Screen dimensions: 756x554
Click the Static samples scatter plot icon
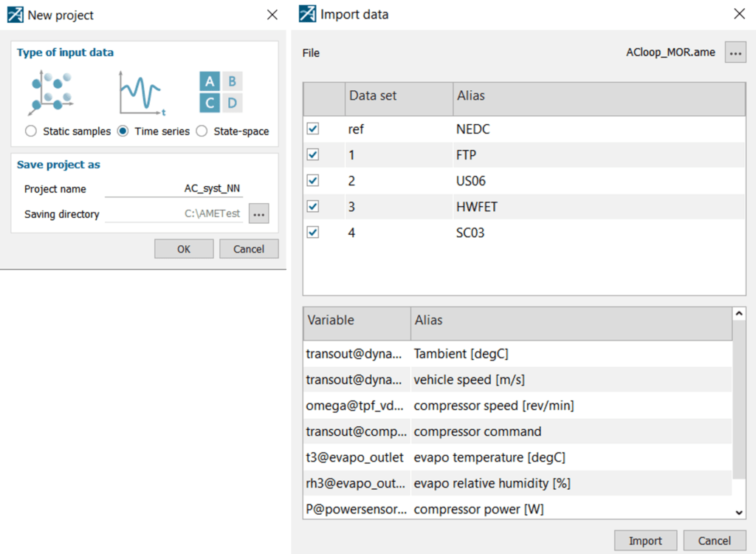[51, 92]
